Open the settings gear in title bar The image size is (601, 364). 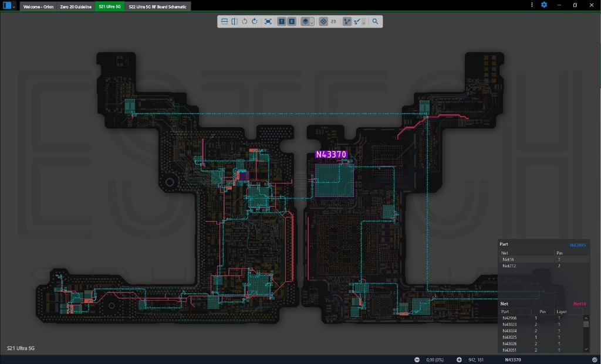tap(544, 5)
